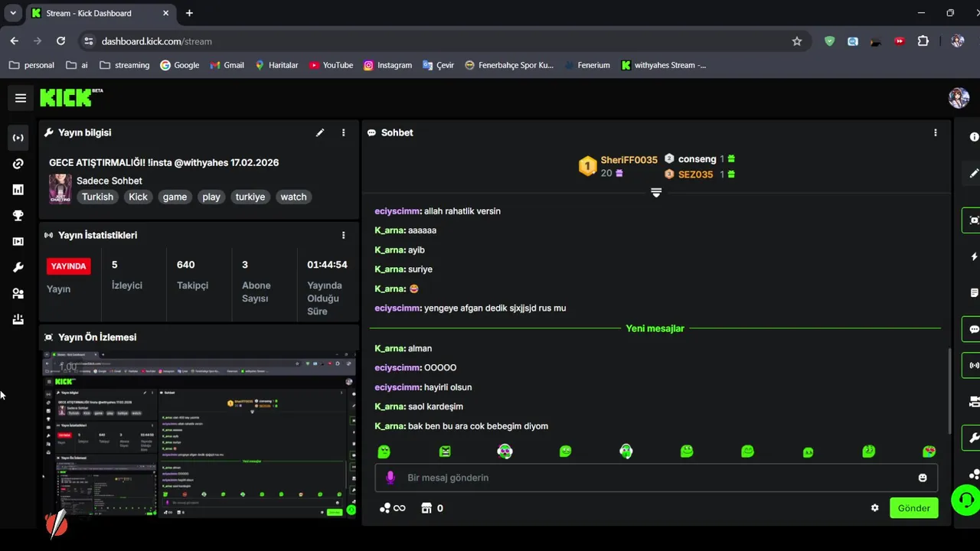Insert the first green quick emote
980x551 pixels.
point(384,452)
